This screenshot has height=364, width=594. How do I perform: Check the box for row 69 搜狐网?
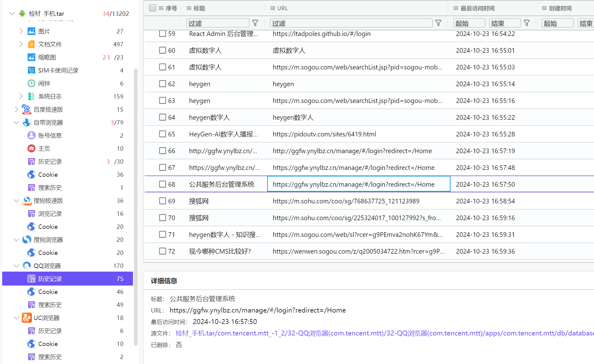click(x=162, y=201)
